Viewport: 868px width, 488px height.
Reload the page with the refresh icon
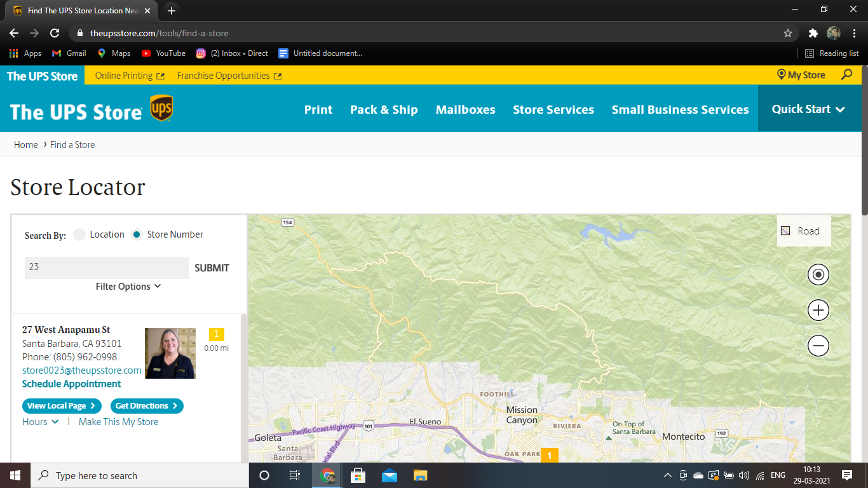[x=55, y=33]
